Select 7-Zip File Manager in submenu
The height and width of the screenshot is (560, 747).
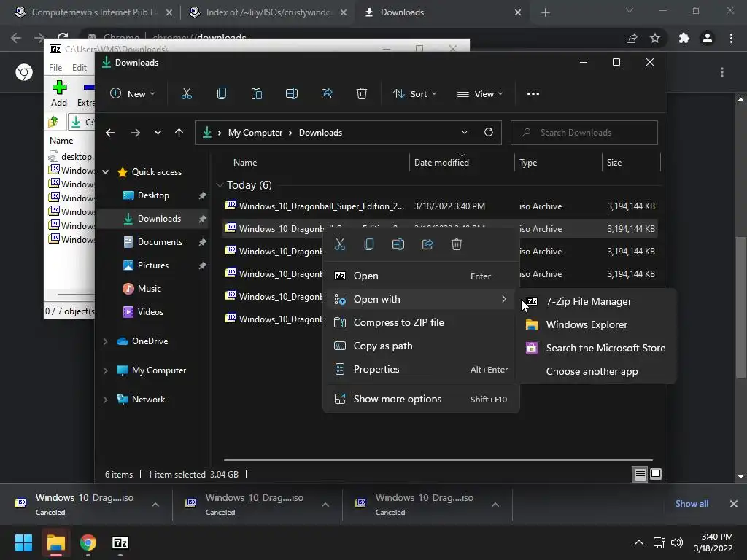coord(598,301)
